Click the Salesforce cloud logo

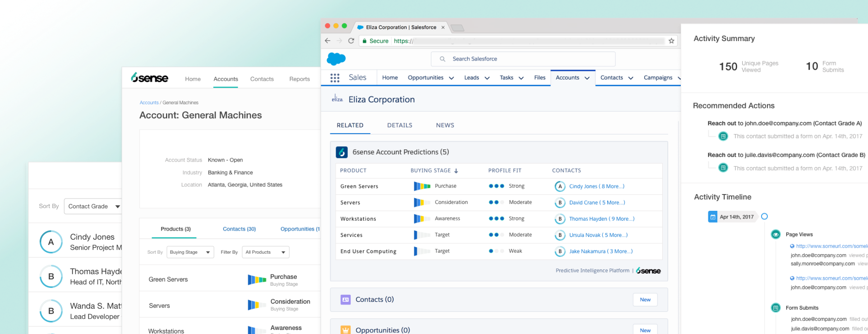(336, 59)
